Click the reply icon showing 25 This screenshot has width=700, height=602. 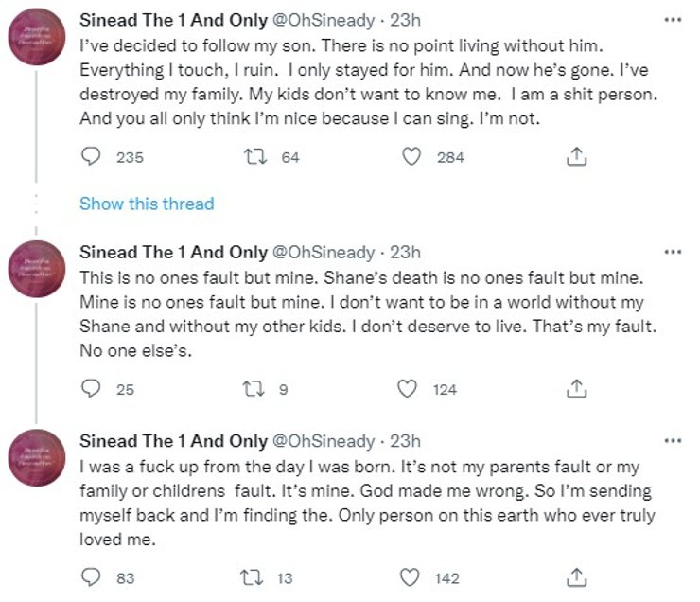pos(92,388)
